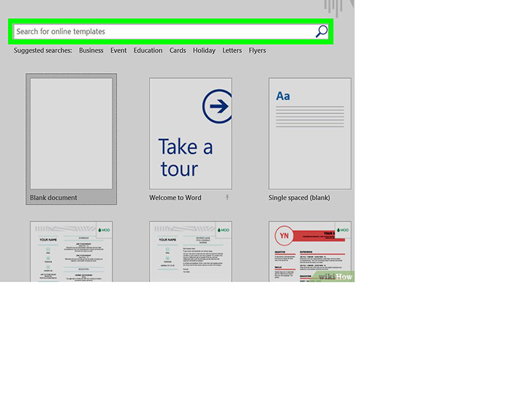Viewport: 532px width, 399px height.
Task: Open the Letters suggested search
Action: click(232, 50)
